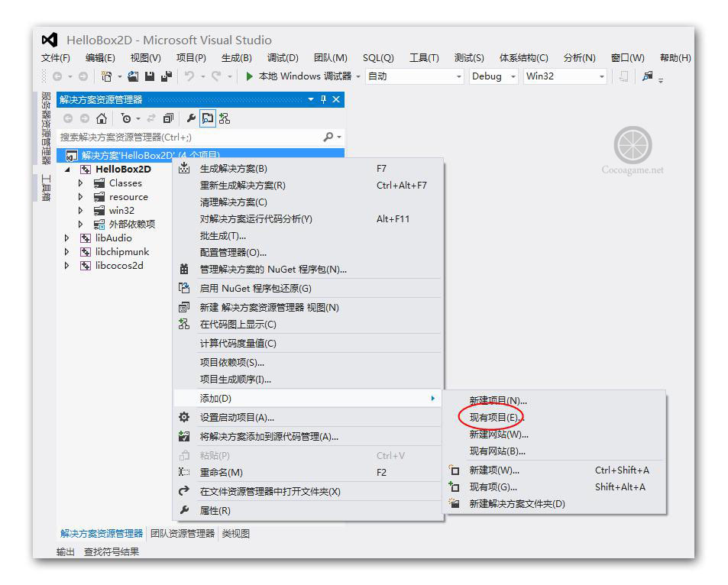This screenshot has width=728, height=585.
Task: Click the Find in Files toolbar icon
Action: tap(648, 76)
